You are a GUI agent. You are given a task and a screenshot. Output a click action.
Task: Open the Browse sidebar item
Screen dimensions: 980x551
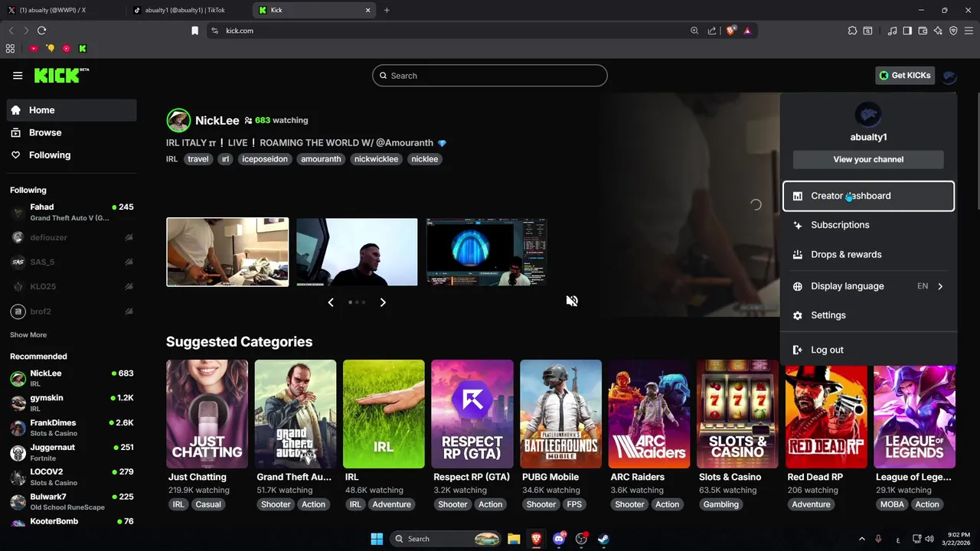pyautogui.click(x=72, y=132)
